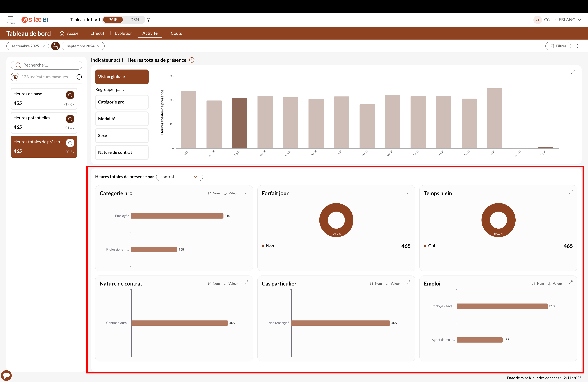Viewport: 588px width, 382px height.
Task: Click info icon next to DSN toggle
Action: pos(148,20)
